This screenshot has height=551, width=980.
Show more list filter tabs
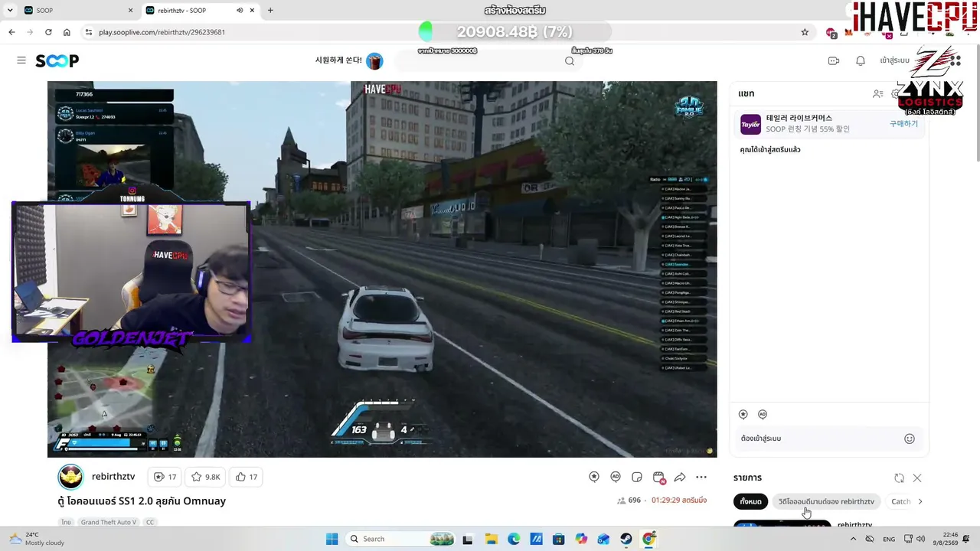pyautogui.click(x=920, y=501)
